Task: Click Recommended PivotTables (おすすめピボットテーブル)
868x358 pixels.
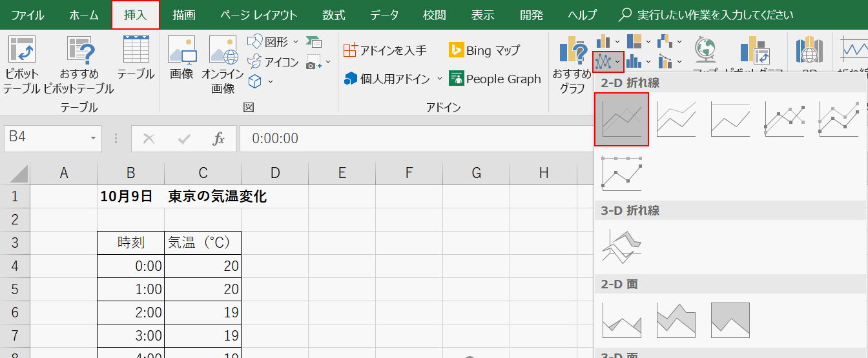Action: (x=79, y=65)
